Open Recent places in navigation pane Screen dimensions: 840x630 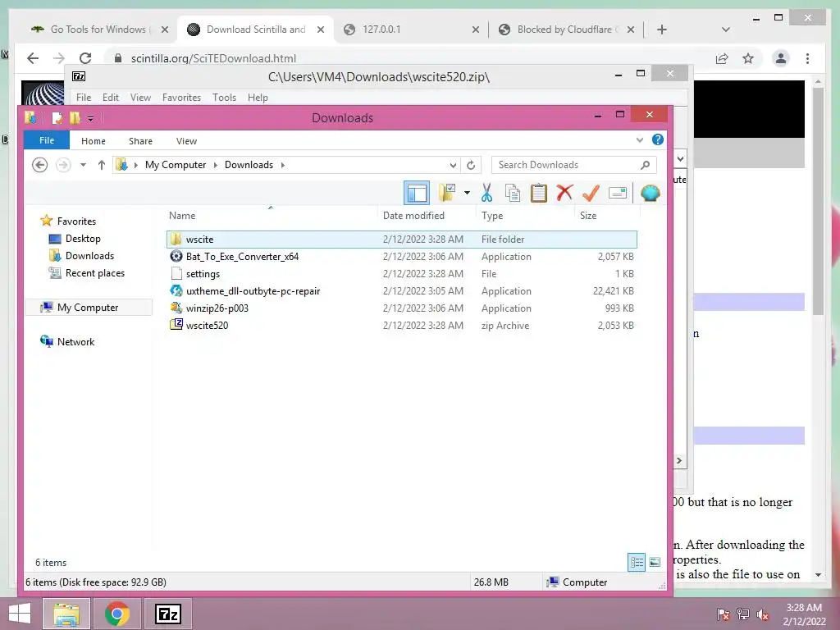(x=95, y=272)
